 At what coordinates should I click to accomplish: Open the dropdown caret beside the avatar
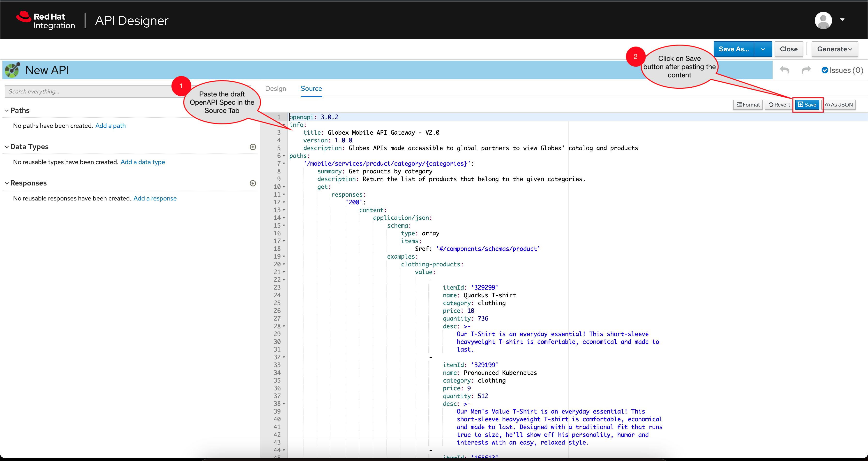(x=842, y=20)
